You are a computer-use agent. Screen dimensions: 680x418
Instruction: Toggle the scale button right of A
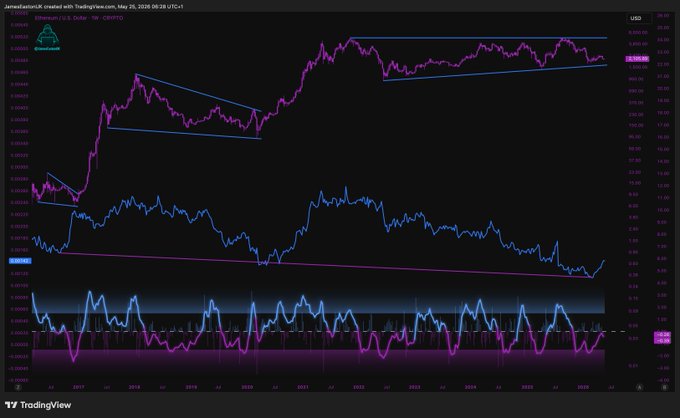[x=664, y=387]
